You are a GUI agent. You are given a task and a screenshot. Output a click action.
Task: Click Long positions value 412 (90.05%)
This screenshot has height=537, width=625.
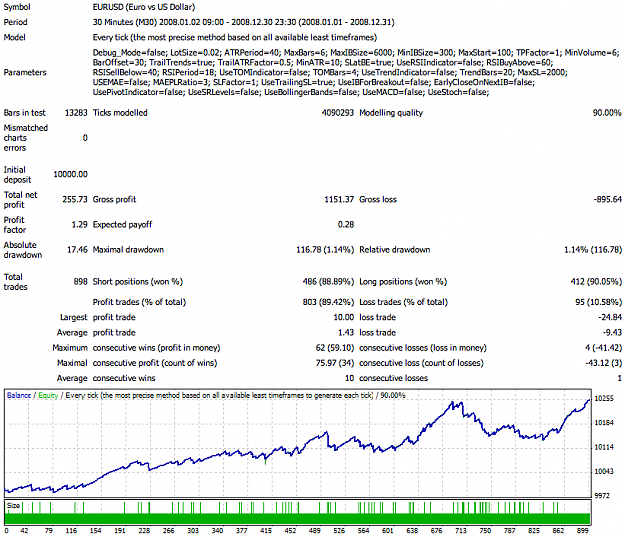pos(596,282)
